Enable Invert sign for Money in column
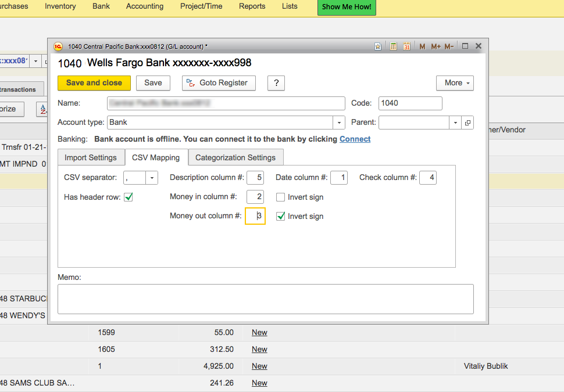The height and width of the screenshot is (392, 564). tap(281, 197)
